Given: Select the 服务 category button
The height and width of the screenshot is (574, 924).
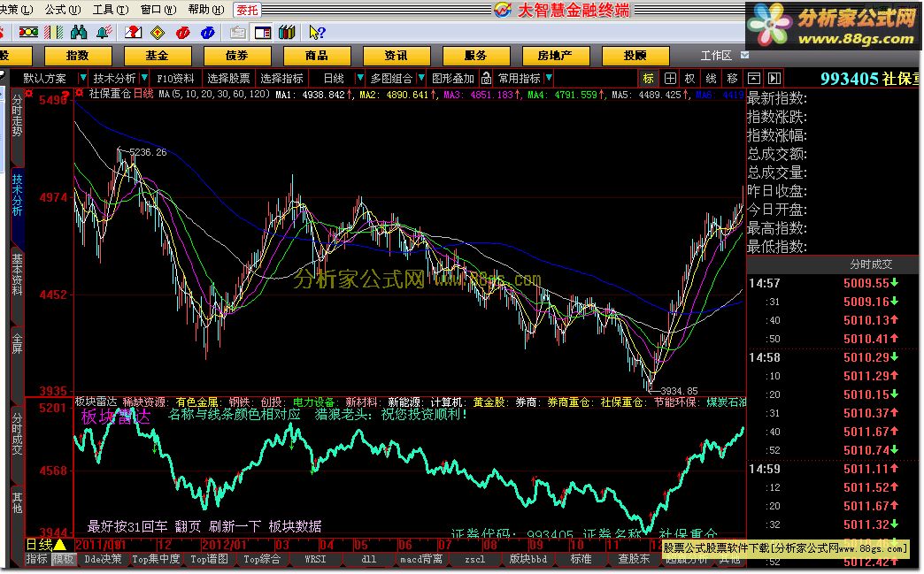Looking at the screenshot, I should click(x=475, y=56).
